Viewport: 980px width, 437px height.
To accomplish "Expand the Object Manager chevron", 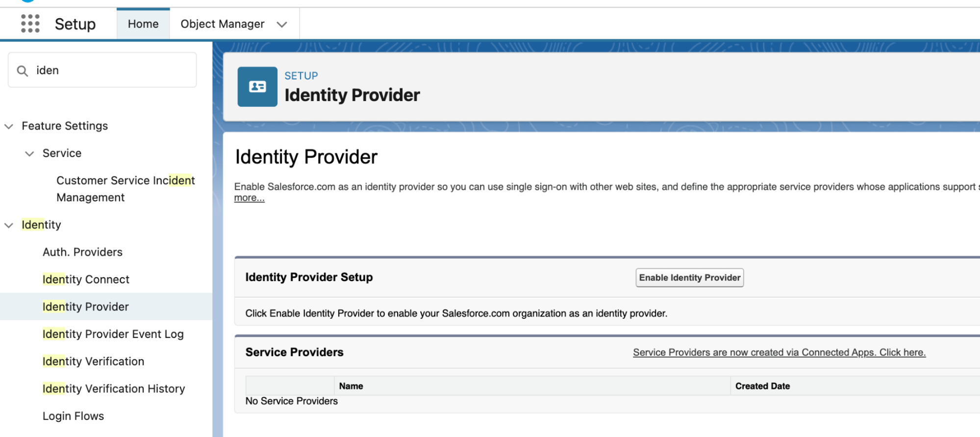I will pos(282,24).
